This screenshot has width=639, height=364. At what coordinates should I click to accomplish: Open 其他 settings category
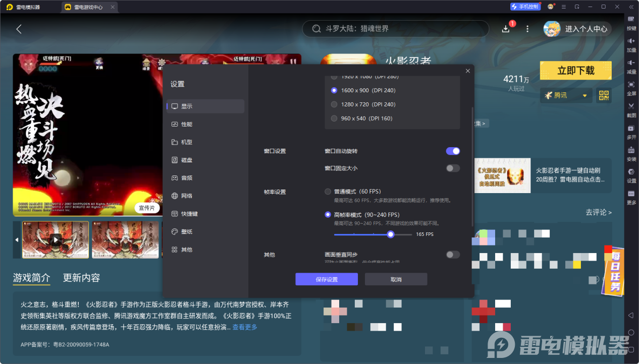click(x=205, y=250)
